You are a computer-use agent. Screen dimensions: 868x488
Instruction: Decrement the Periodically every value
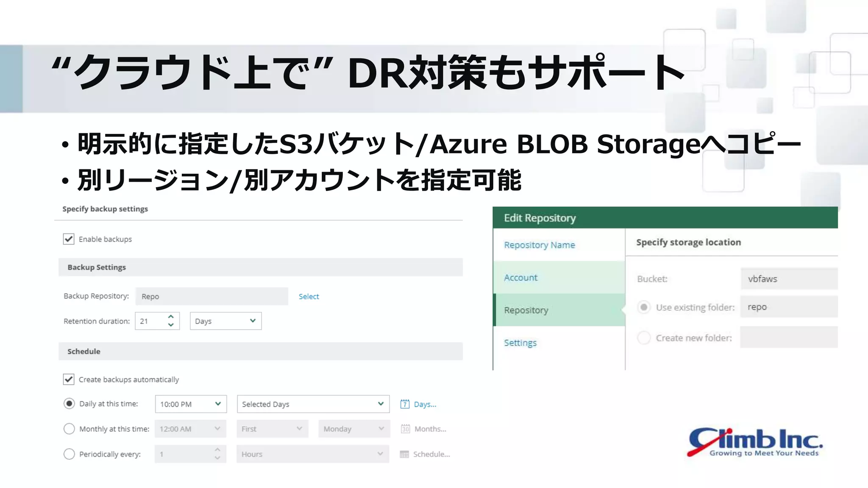[217, 458]
